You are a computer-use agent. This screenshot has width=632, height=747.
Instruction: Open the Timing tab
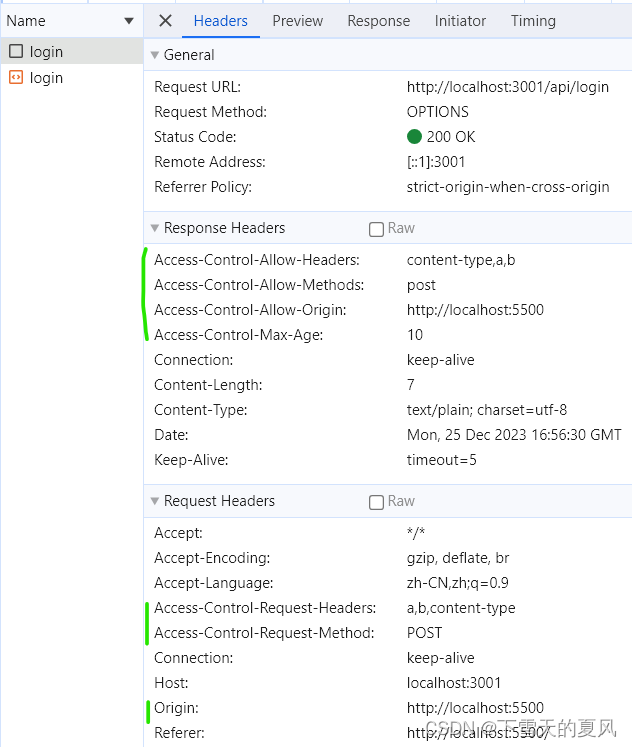click(x=533, y=21)
